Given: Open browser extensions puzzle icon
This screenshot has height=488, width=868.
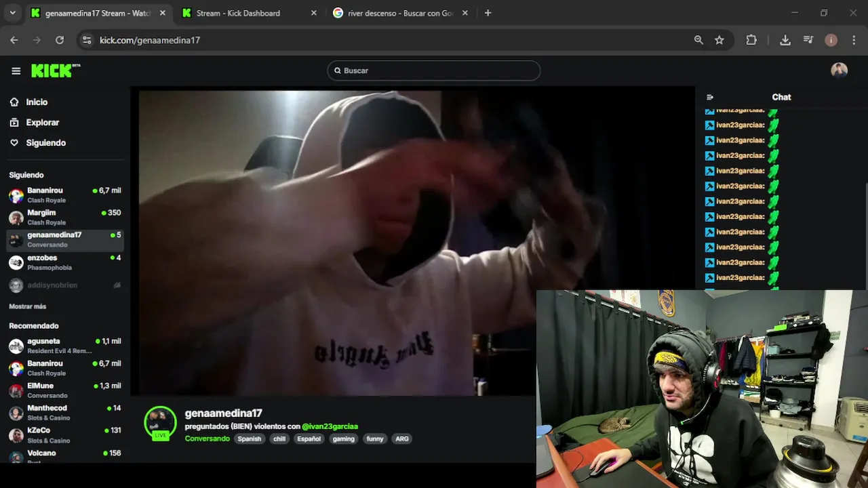Looking at the screenshot, I should coord(751,40).
